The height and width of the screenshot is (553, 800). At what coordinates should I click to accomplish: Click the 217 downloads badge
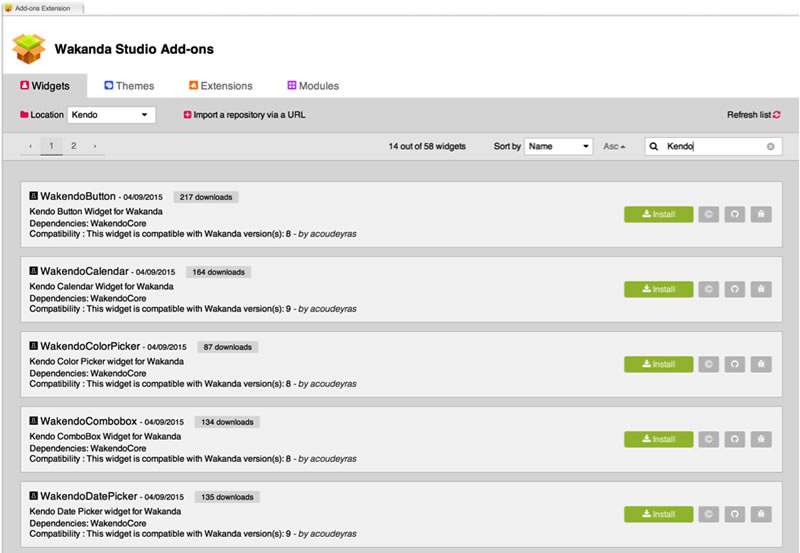click(x=206, y=197)
